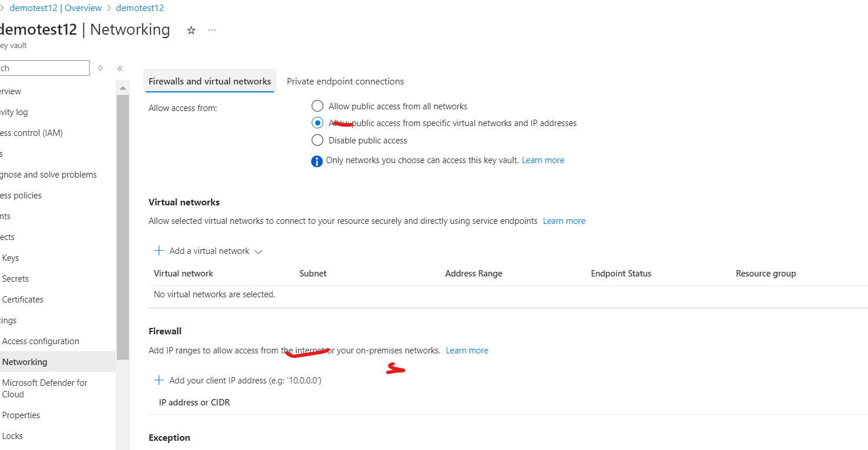Open Secrets from the sidebar
The image size is (868, 450).
click(x=15, y=278)
